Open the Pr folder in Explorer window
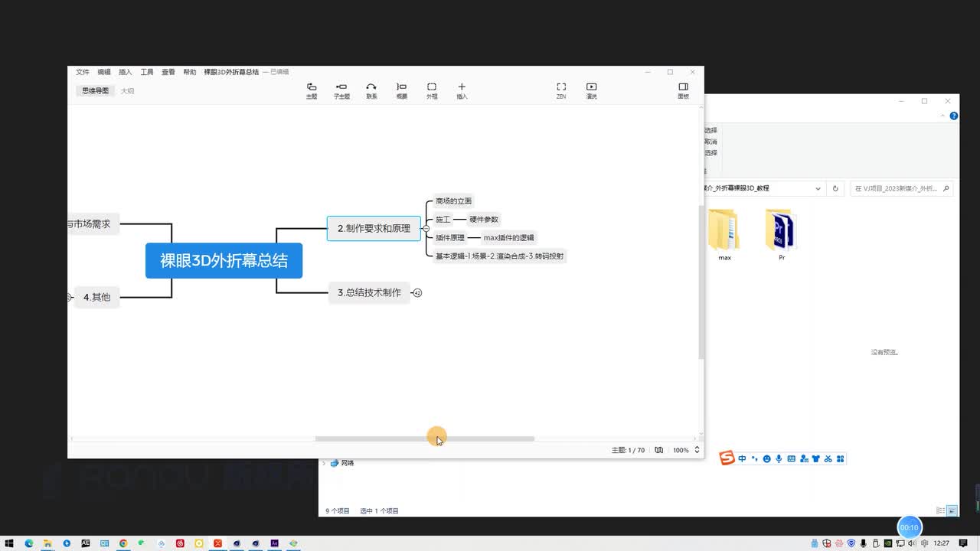980x551 pixels. pos(781,234)
